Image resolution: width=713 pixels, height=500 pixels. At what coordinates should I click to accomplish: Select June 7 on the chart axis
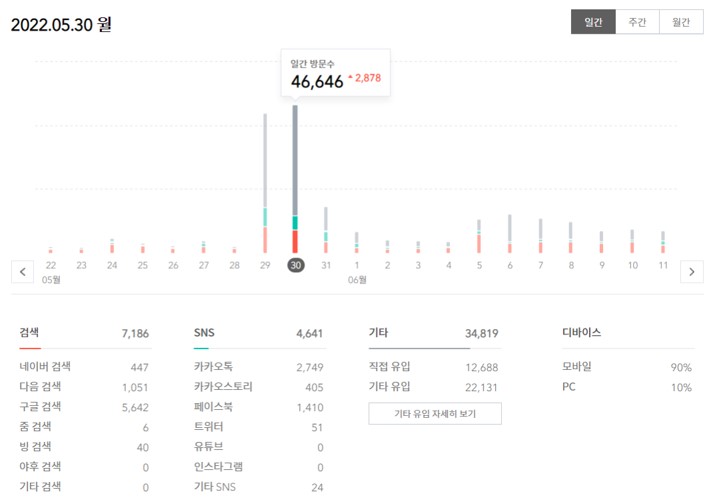541,265
